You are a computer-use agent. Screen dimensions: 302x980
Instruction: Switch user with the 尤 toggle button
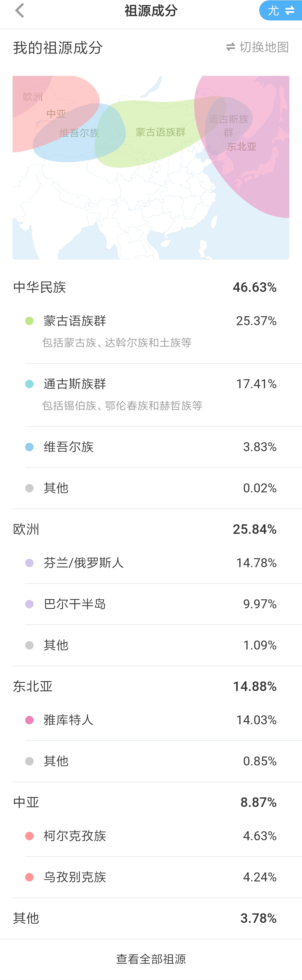click(x=281, y=10)
